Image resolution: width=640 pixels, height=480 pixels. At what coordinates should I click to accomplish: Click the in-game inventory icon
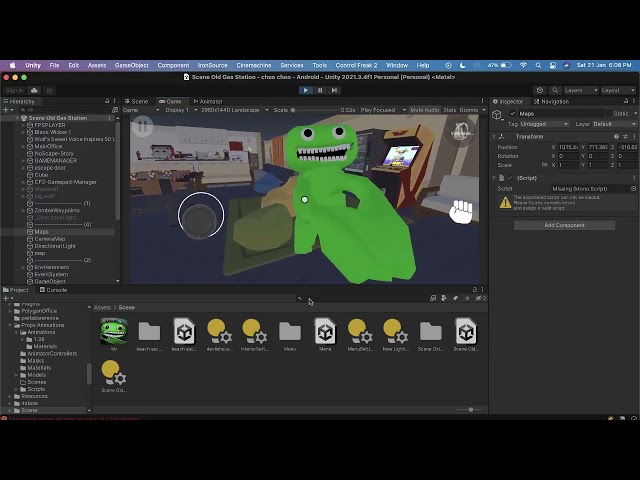(x=462, y=130)
